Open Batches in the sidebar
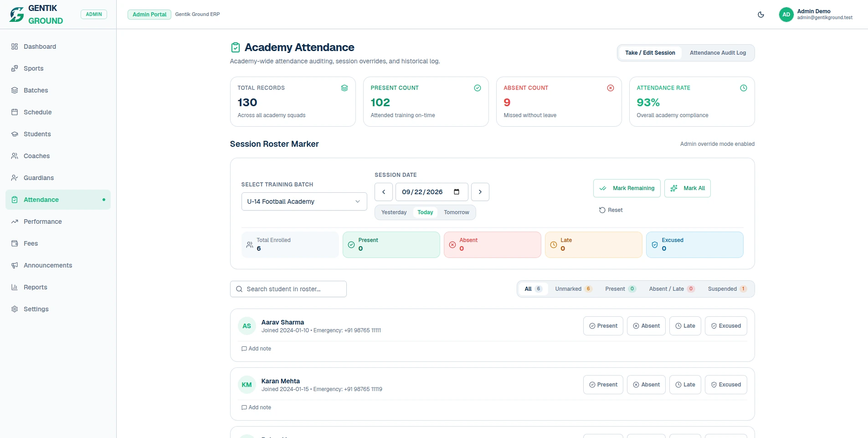This screenshot has height=438, width=868. (58, 90)
